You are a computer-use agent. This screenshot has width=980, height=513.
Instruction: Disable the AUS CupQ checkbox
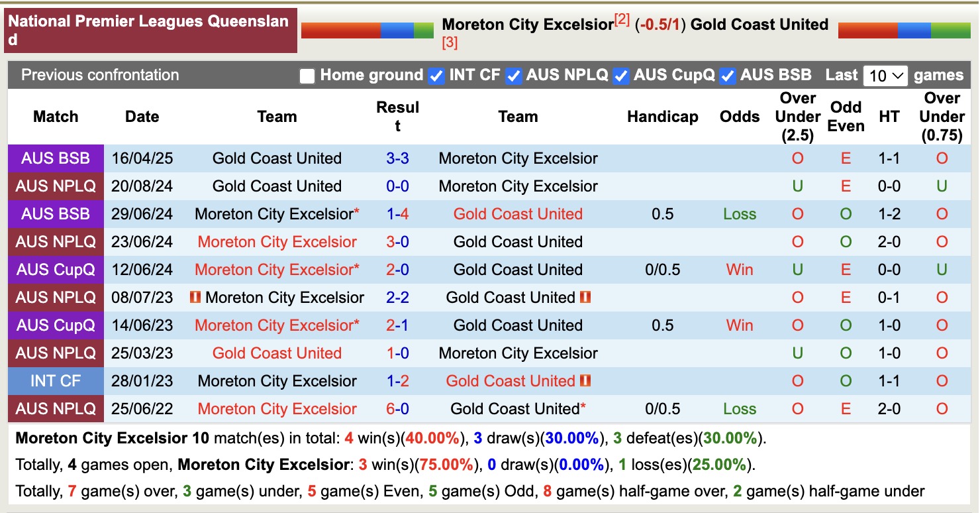tap(620, 76)
